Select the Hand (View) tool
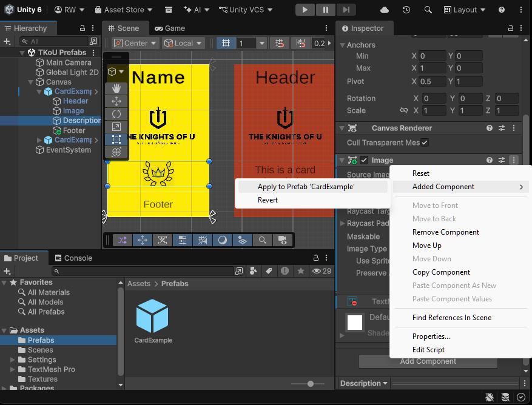The image size is (532, 405). (x=116, y=89)
